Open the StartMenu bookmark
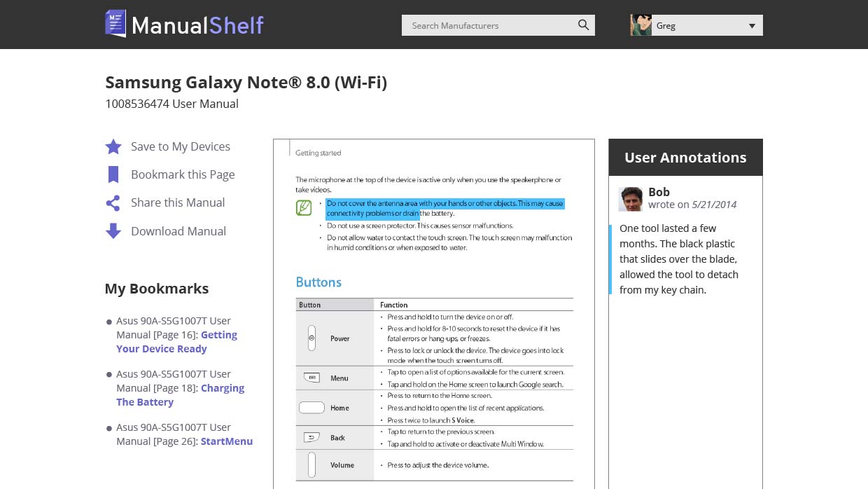This screenshot has width=868, height=489. pyautogui.click(x=227, y=441)
